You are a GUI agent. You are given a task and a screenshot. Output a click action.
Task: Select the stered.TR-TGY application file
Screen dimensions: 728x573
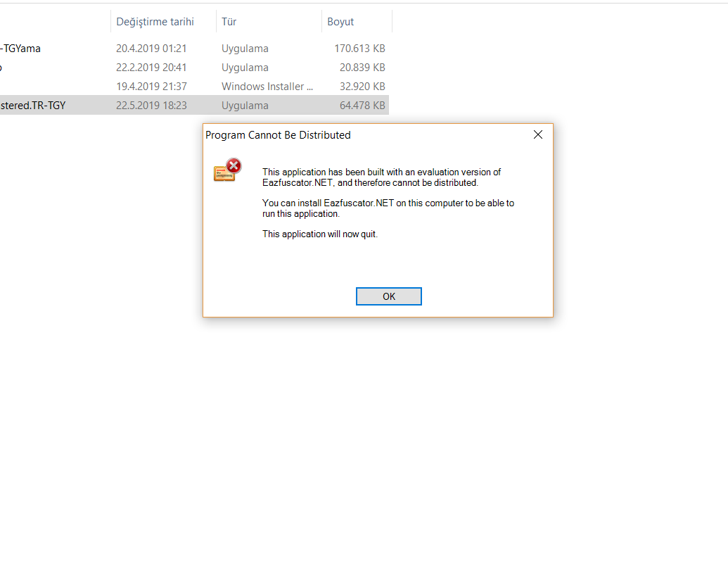pyautogui.click(x=194, y=106)
